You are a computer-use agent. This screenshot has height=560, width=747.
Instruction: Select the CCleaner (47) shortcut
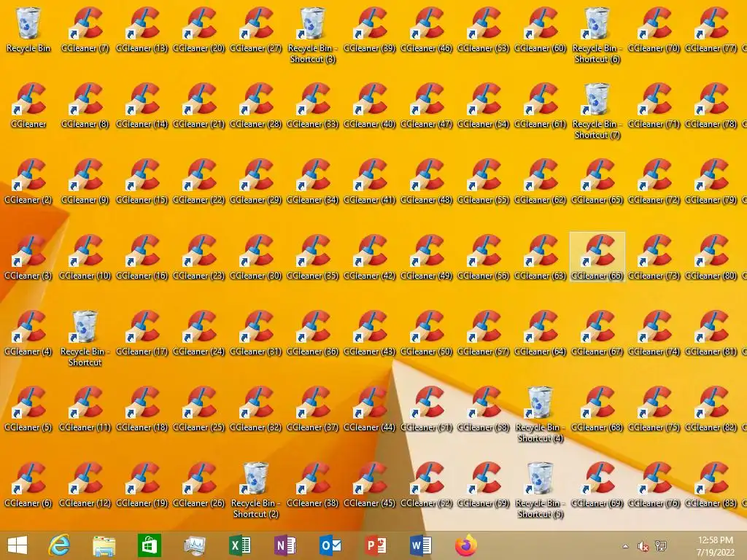point(426,105)
